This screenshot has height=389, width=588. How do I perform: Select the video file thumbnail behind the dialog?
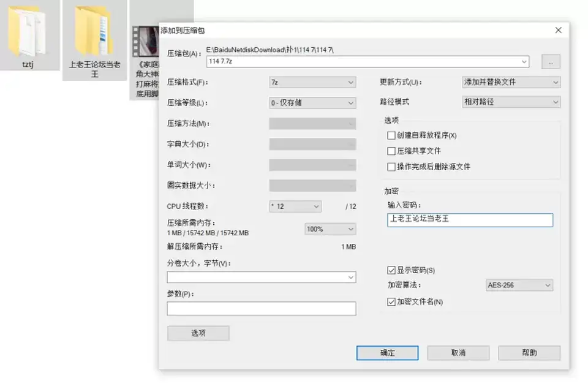(146, 41)
